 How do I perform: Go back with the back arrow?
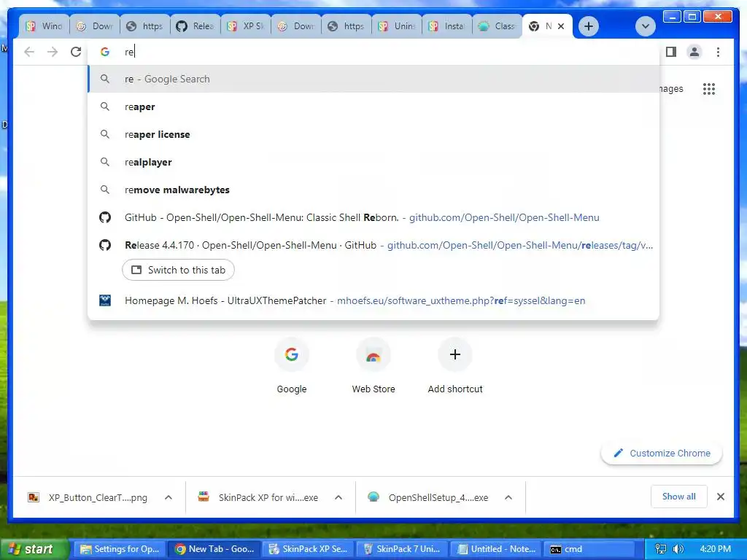pyautogui.click(x=29, y=52)
